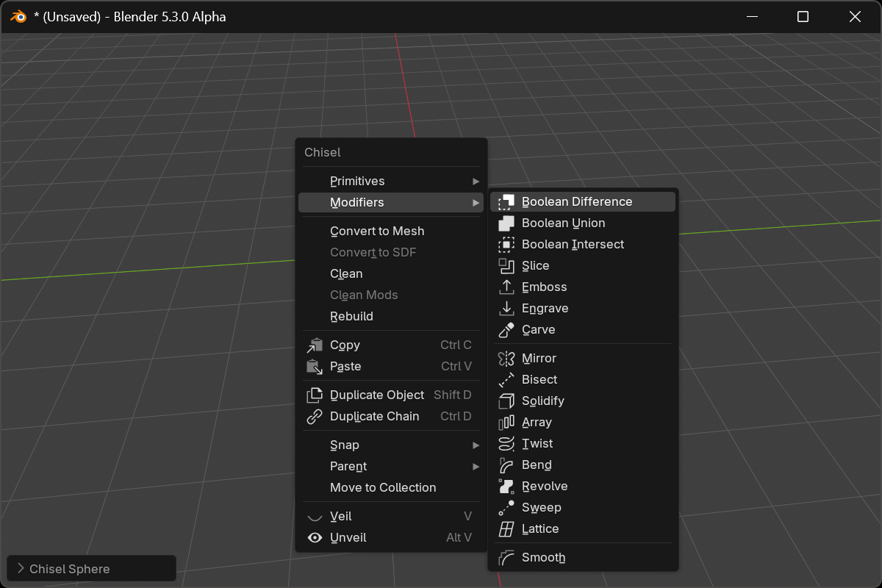Expand the Parent submenu arrow
The width and height of the screenshot is (882, 588).
(476, 467)
